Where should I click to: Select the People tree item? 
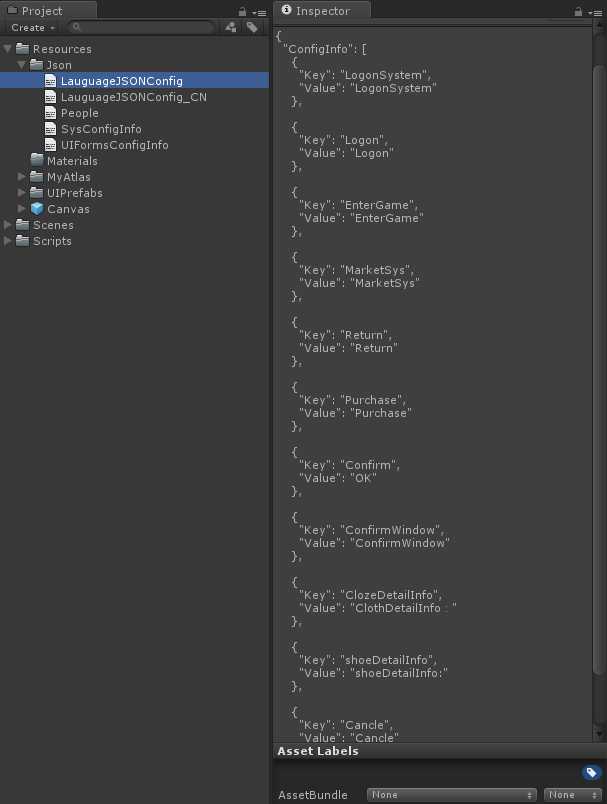coord(134,113)
